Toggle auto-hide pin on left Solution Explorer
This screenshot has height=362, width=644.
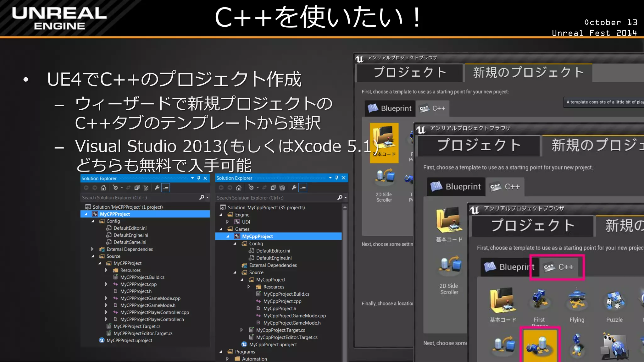coord(199,178)
